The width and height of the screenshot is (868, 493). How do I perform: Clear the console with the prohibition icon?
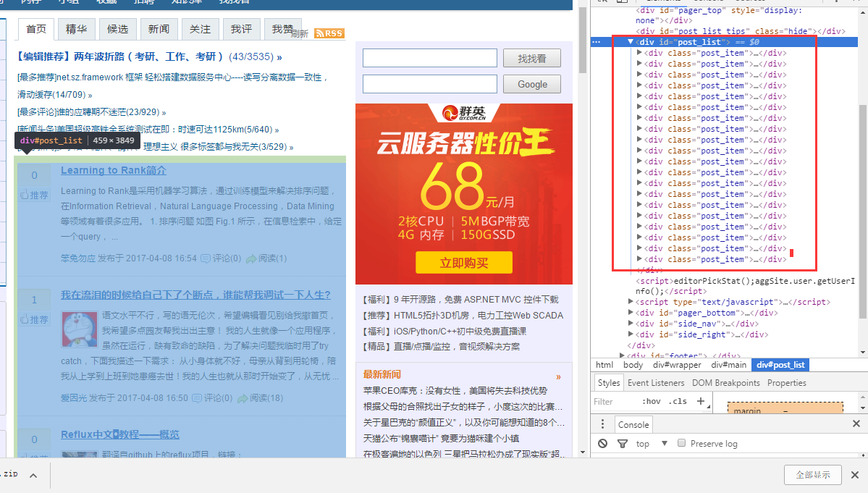click(603, 443)
